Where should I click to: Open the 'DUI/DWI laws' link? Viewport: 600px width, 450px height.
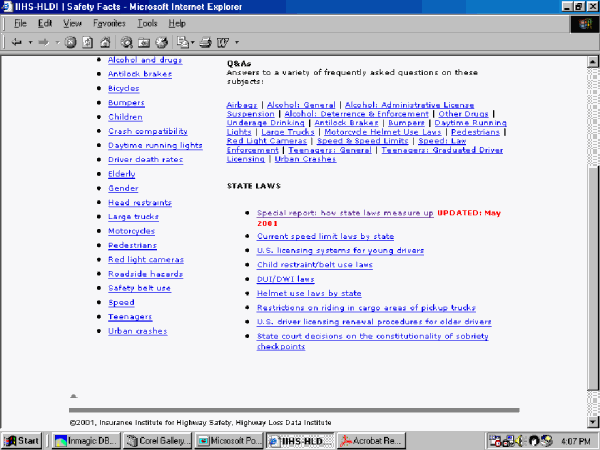click(x=285, y=279)
